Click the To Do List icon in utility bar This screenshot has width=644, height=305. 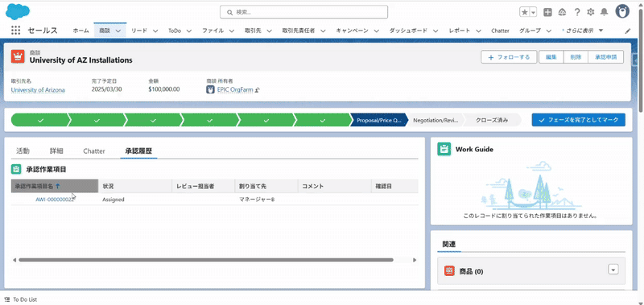[8, 299]
